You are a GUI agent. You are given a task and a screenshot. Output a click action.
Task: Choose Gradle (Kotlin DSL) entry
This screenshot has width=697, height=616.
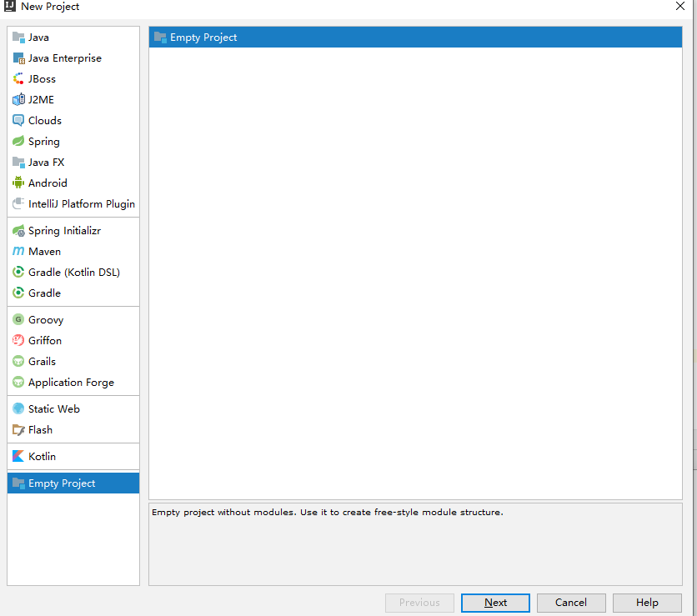(x=73, y=272)
